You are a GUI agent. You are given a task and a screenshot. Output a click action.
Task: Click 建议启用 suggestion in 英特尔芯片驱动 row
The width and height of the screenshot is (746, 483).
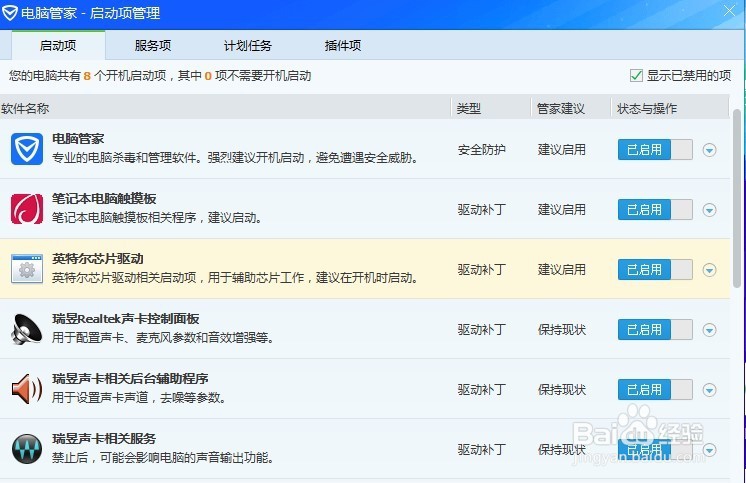562,269
